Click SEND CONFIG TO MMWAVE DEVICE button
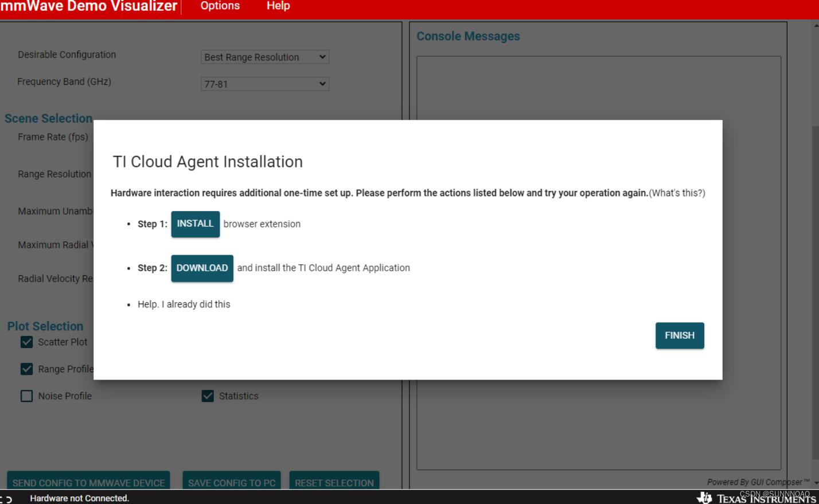 [x=88, y=480]
